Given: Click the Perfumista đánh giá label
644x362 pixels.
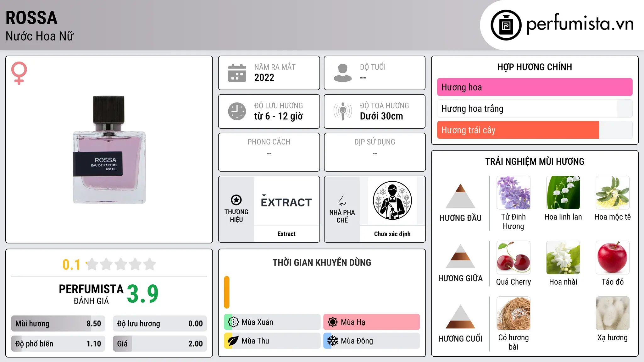Looking at the screenshot, I should 91,294.
